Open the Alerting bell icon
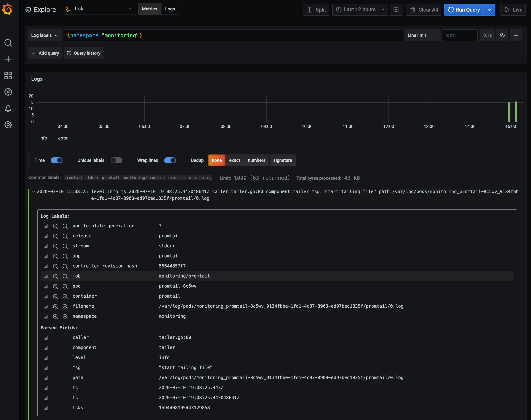The height and width of the screenshot is (420, 531). [8, 108]
